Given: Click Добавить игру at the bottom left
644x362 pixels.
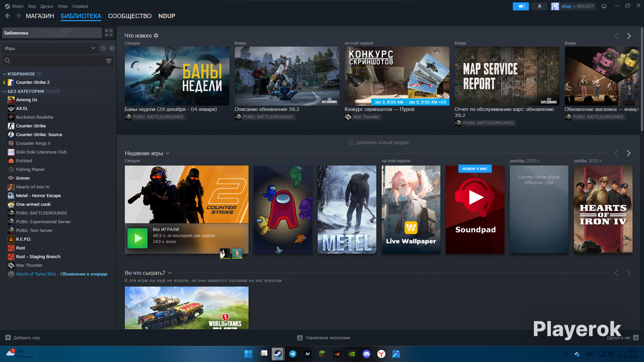Looking at the screenshot, I should click(x=23, y=338).
